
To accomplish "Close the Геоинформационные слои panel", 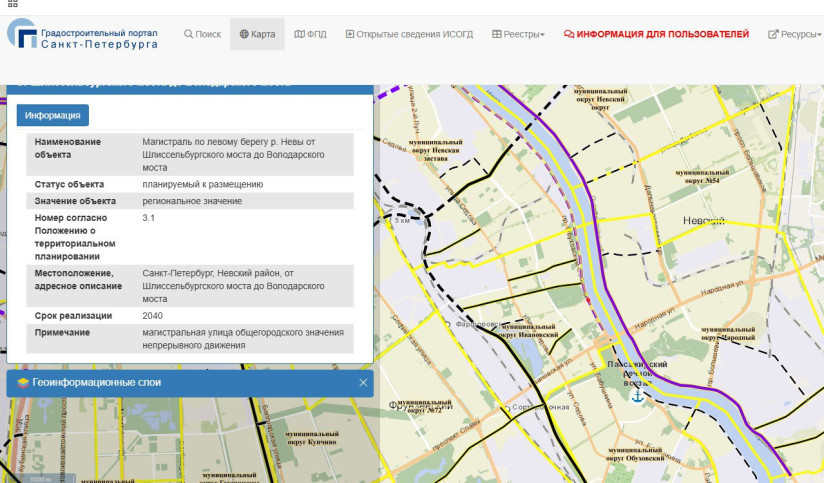I will click(363, 383).
